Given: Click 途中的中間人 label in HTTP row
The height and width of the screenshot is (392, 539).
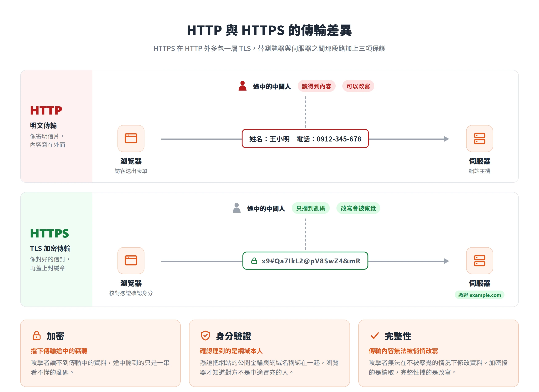Looking at the screenshot, I should click(x=272, y=86).
